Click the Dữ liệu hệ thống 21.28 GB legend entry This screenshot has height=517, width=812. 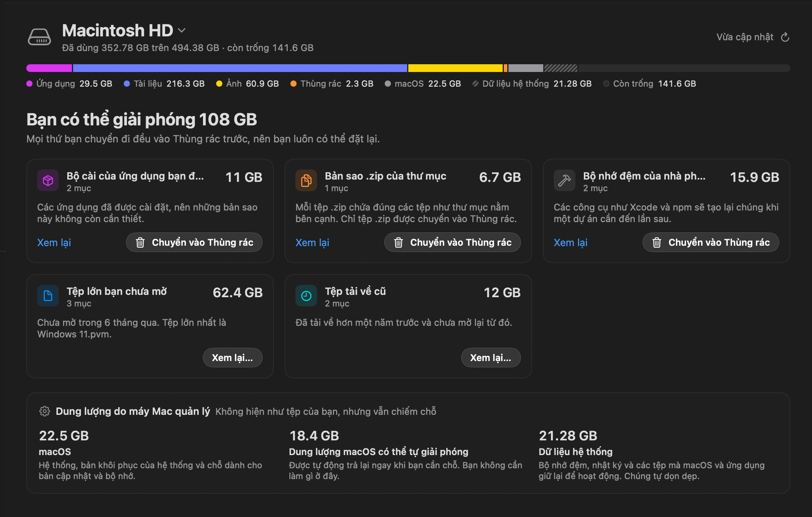[532, 84]
